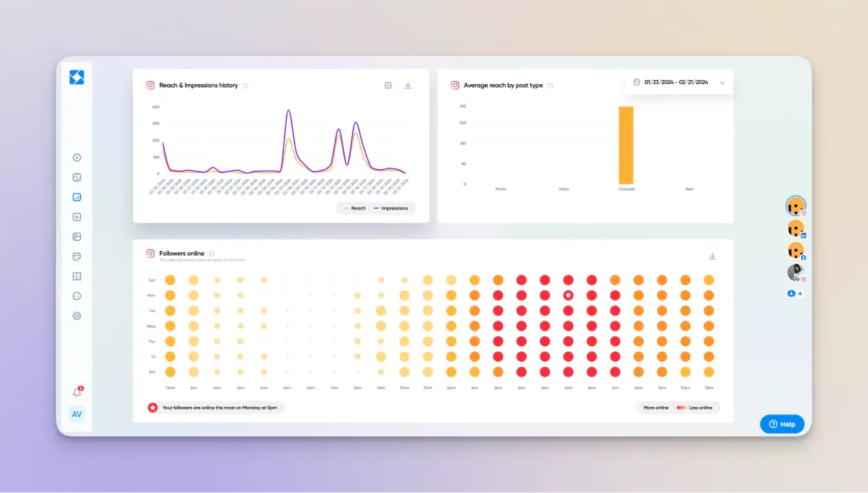Click the Less online legend label

tap(701, 408)
